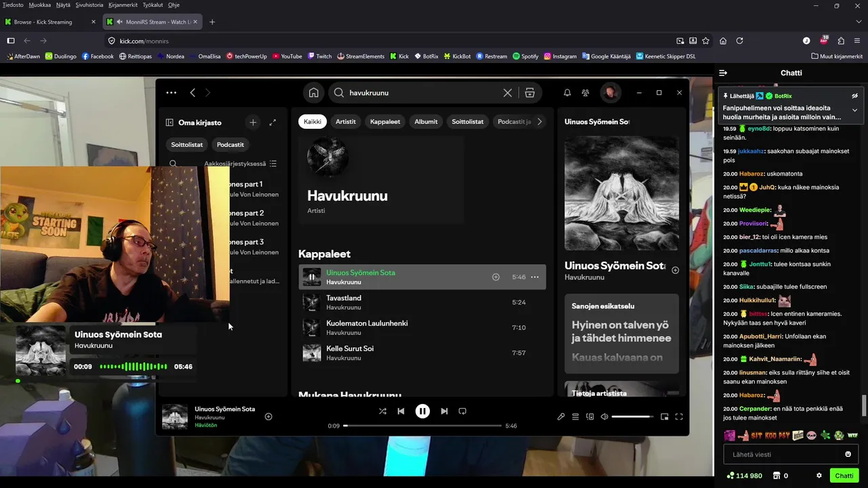This screenshot has width=868, height=488.
Task: Open connect to a device
Action: pyautogui.click(x=590, y=417)
